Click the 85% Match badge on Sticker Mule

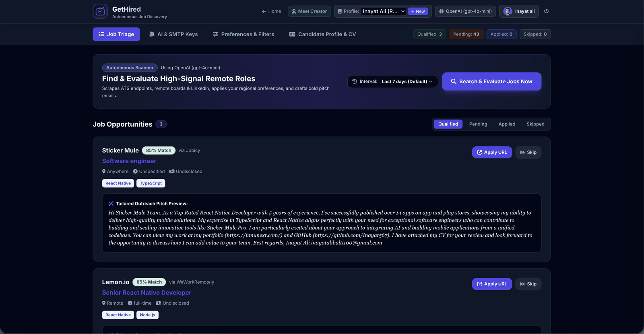click(159, 150)
